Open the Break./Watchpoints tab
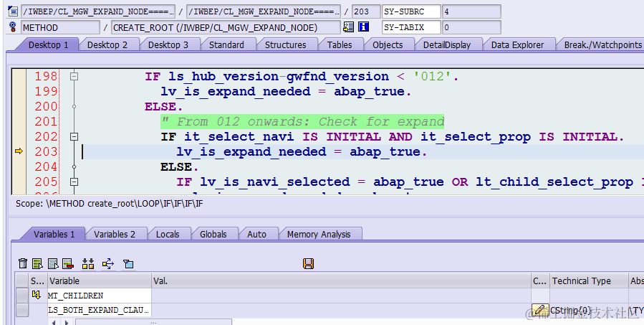The width and height of the screenshot is (644, 325). [x=600, y=45]
